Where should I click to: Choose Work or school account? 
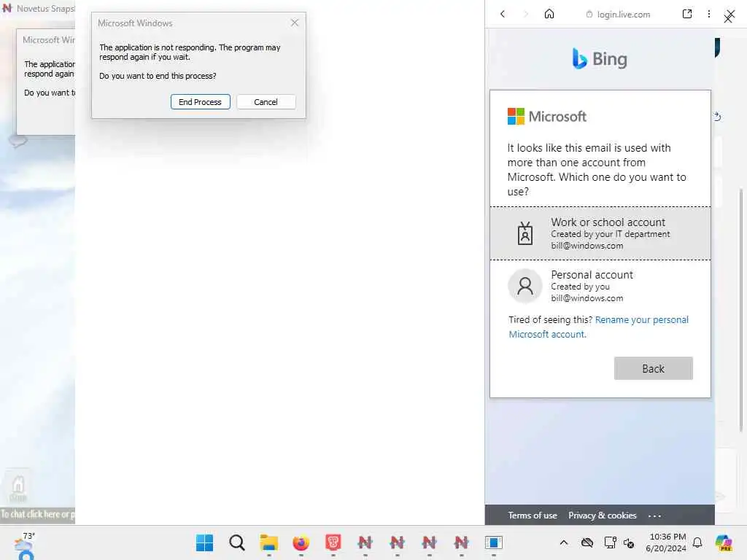600,233
